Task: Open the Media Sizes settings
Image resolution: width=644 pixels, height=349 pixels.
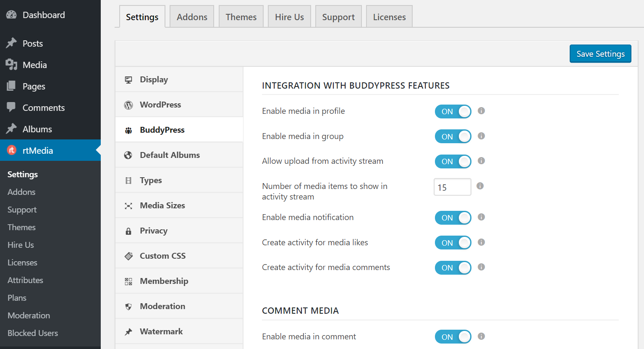Action: pyautogui.click(x=162, y=205)
